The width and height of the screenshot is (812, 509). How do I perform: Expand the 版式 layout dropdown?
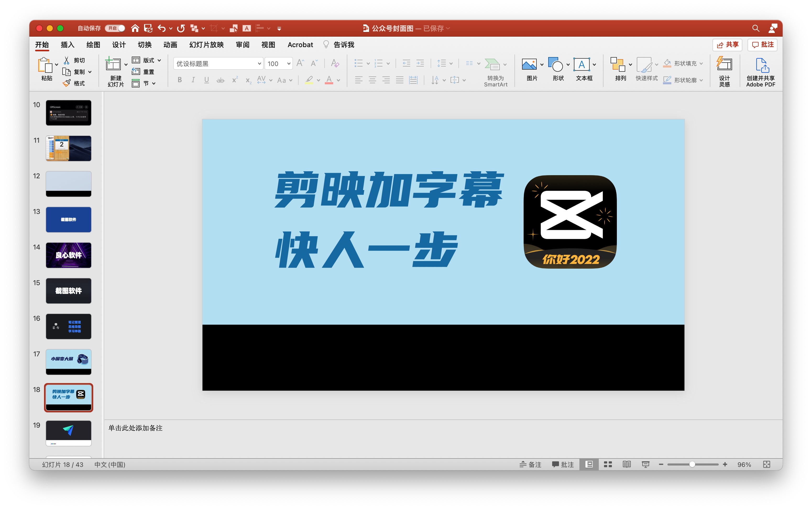(x=159, y=60)
